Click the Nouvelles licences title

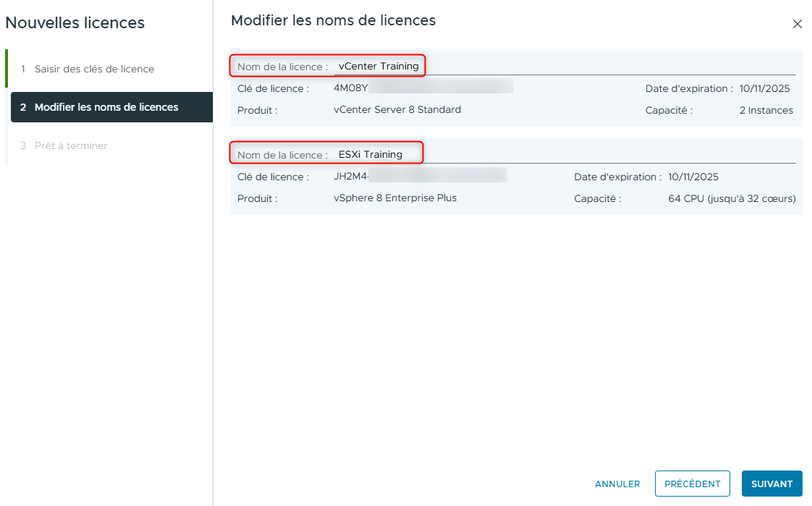pos(75,22)
